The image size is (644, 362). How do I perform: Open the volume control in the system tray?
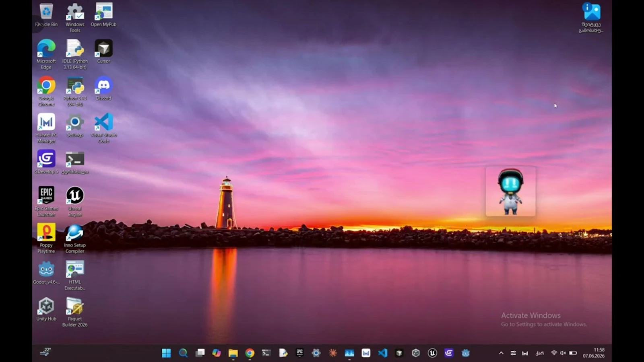tap(563, 353)
